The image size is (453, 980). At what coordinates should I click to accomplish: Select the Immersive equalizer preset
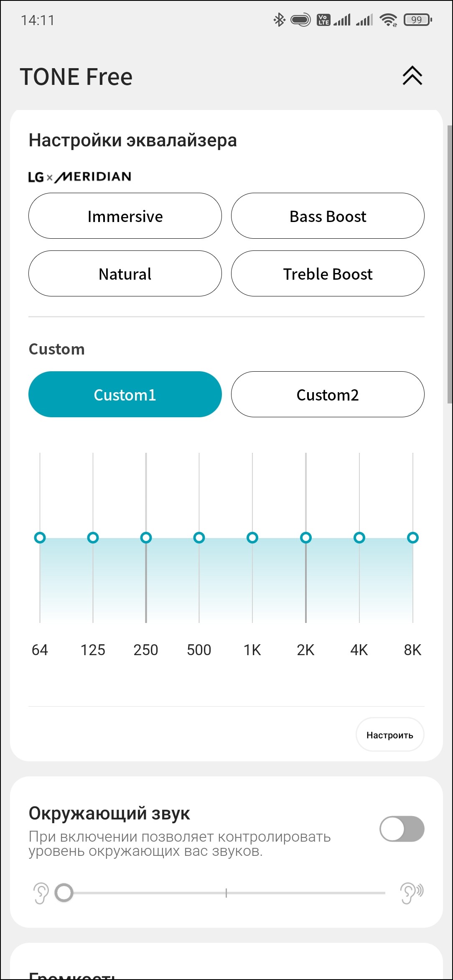pyautogui.click(x=125, y=216)
